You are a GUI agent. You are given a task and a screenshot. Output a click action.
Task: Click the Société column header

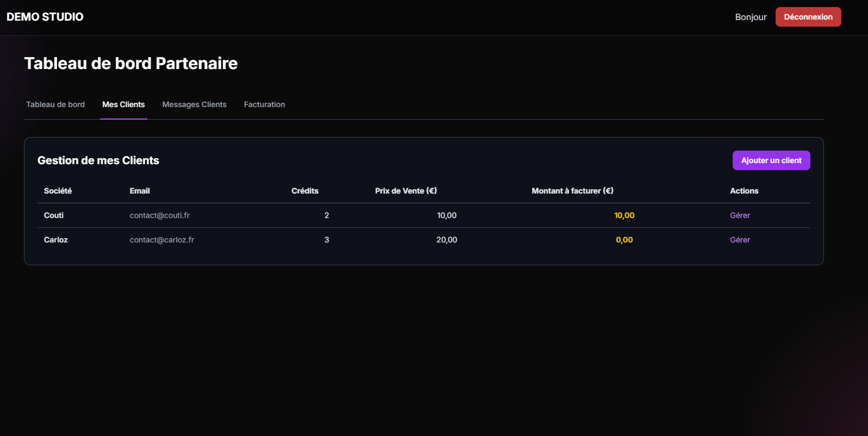58,191
